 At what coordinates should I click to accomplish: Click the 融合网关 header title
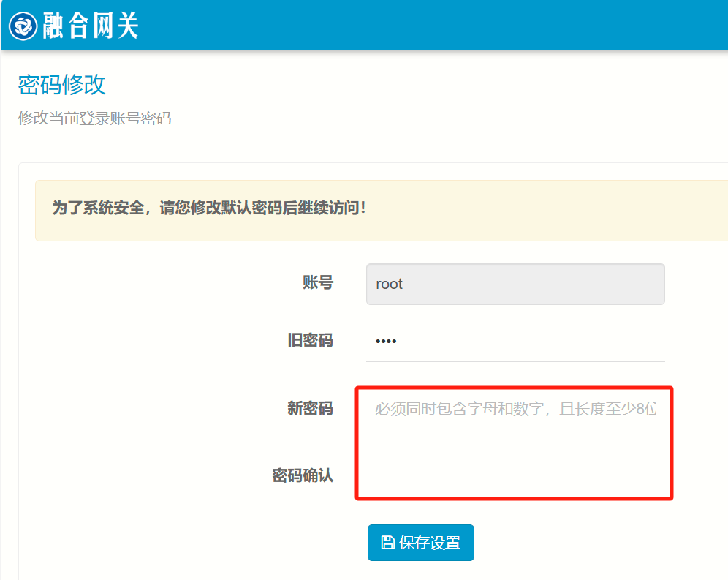pyautogui.click(x=91, y=26)
